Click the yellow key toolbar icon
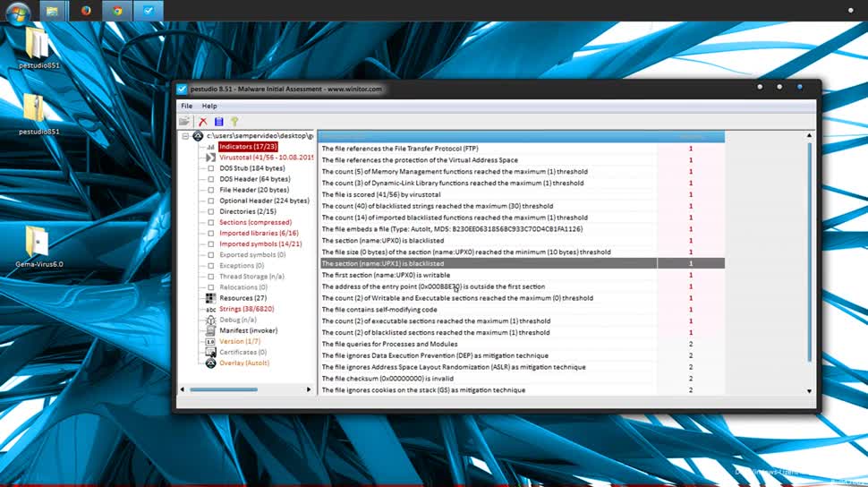The height and width of the screenshot is (487, 868). (234, 122)
